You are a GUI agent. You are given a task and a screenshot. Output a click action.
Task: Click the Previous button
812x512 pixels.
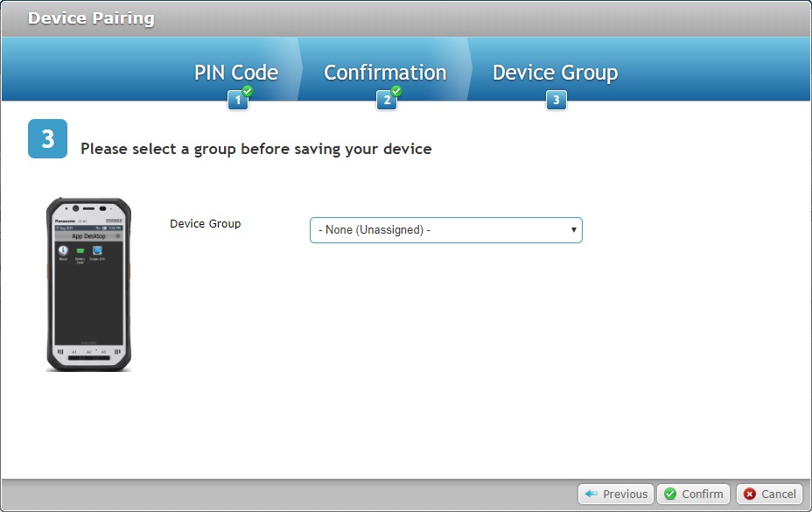(x=615, y=494)
